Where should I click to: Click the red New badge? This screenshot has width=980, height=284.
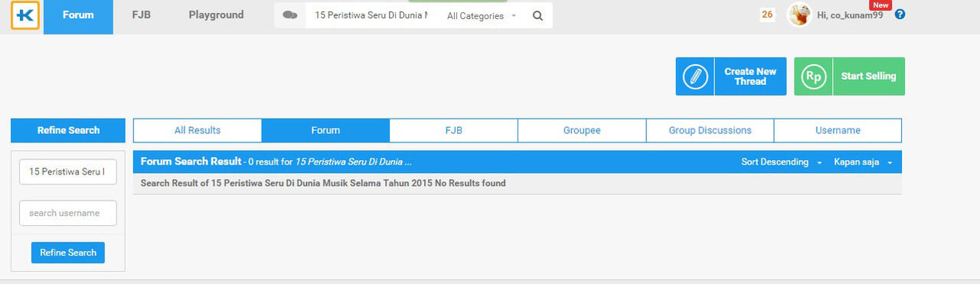pos(880,5)
